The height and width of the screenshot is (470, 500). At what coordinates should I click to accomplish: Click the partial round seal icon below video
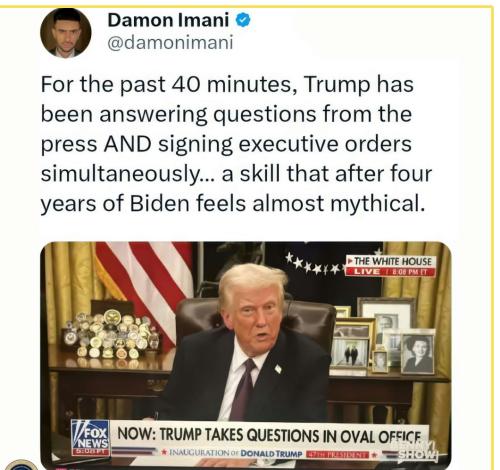point(22,464)
